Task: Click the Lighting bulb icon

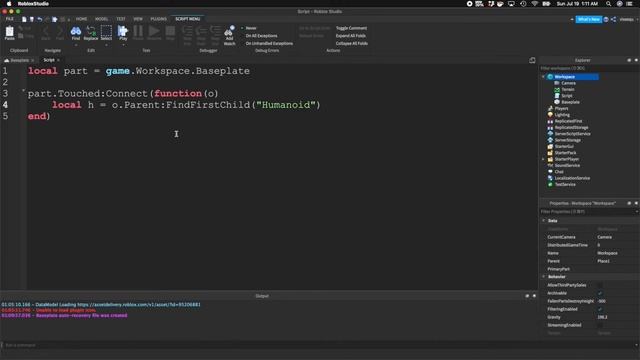Action: [550, 115]
